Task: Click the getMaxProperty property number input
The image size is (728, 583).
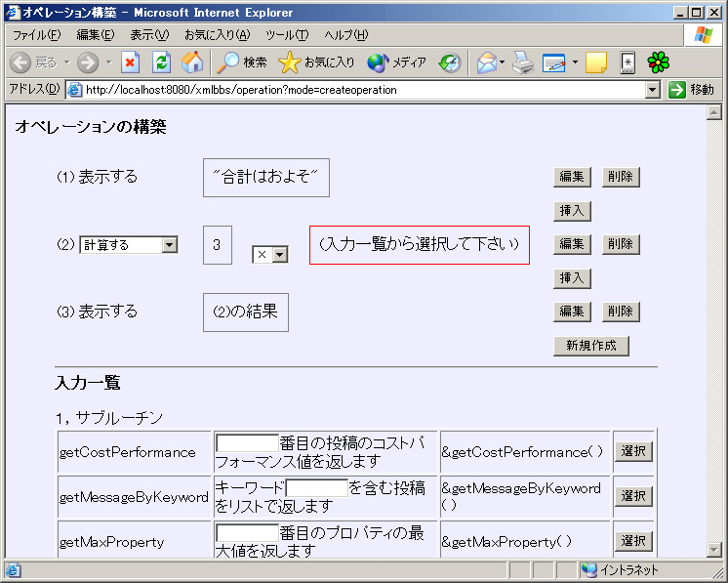Action: [248, 533]
